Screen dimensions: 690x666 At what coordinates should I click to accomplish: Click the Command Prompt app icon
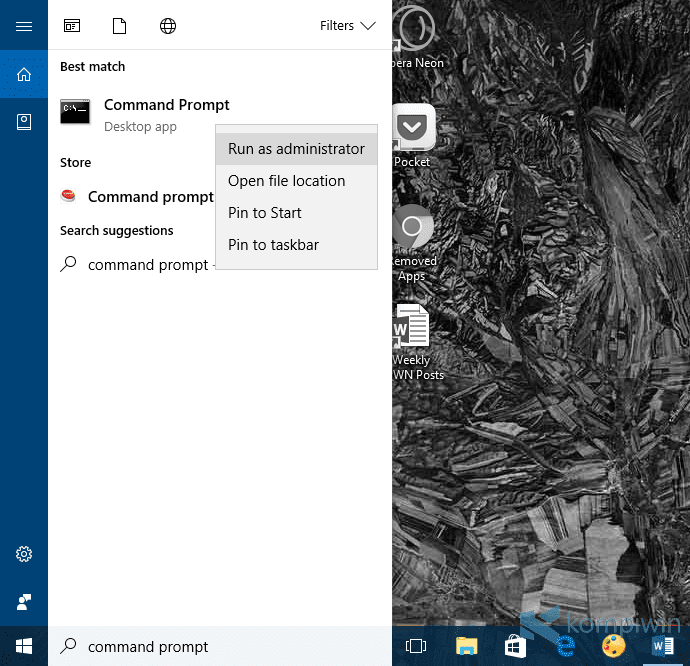coord(75,111)
